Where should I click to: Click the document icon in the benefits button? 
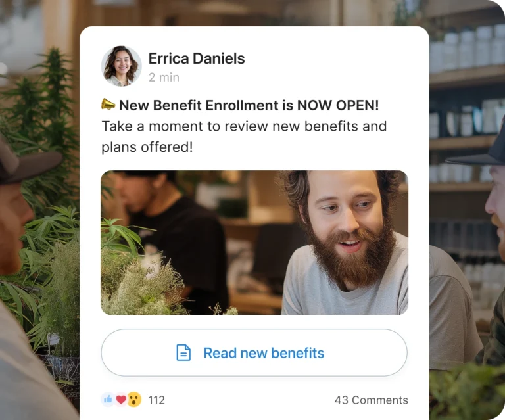pyautogui.click(x=183, y=353)
